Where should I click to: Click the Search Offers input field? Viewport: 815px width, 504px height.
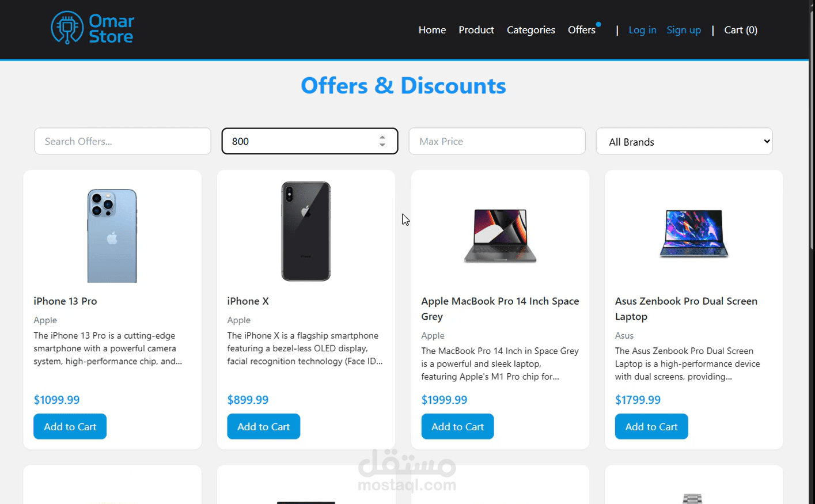(x=122, y=141)
